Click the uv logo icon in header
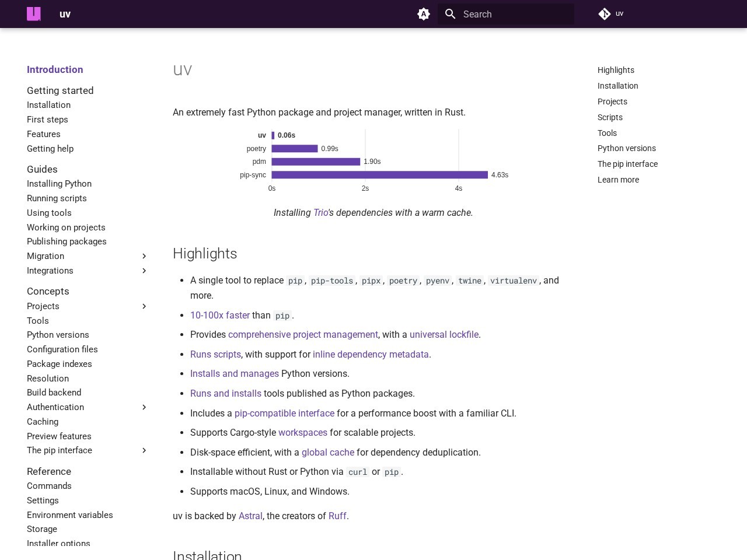 click(34, 14)
